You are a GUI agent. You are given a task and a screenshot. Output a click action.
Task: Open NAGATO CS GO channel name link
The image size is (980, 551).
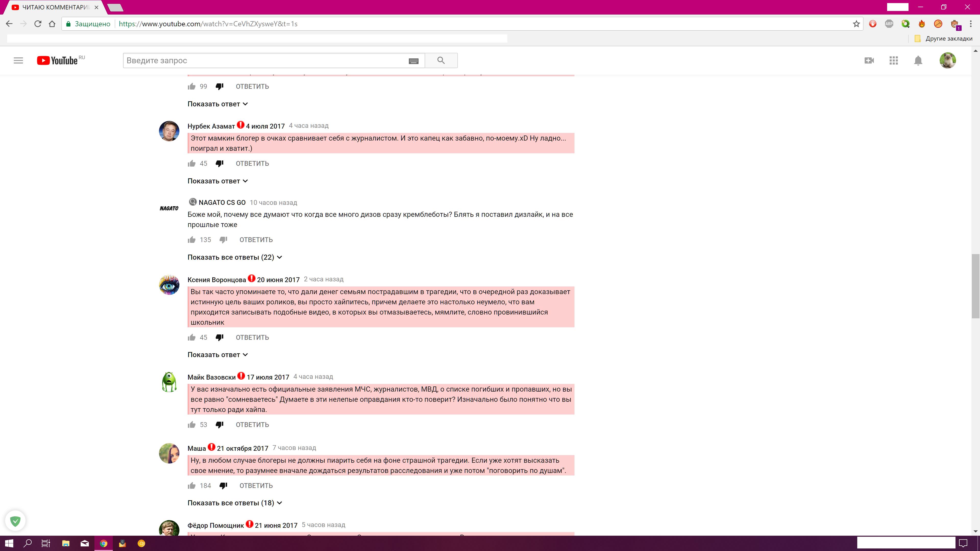(222, 203)
